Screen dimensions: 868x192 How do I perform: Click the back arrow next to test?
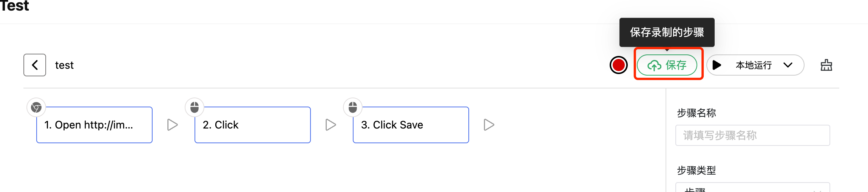35,65
